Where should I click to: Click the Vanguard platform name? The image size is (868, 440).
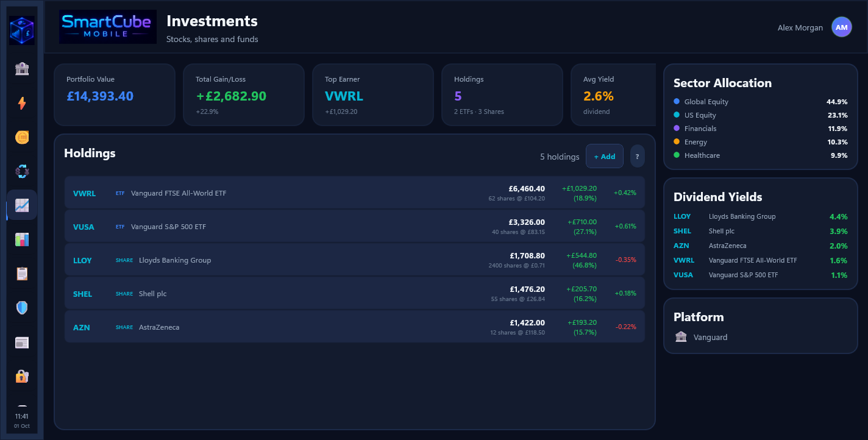pos(710,337)
